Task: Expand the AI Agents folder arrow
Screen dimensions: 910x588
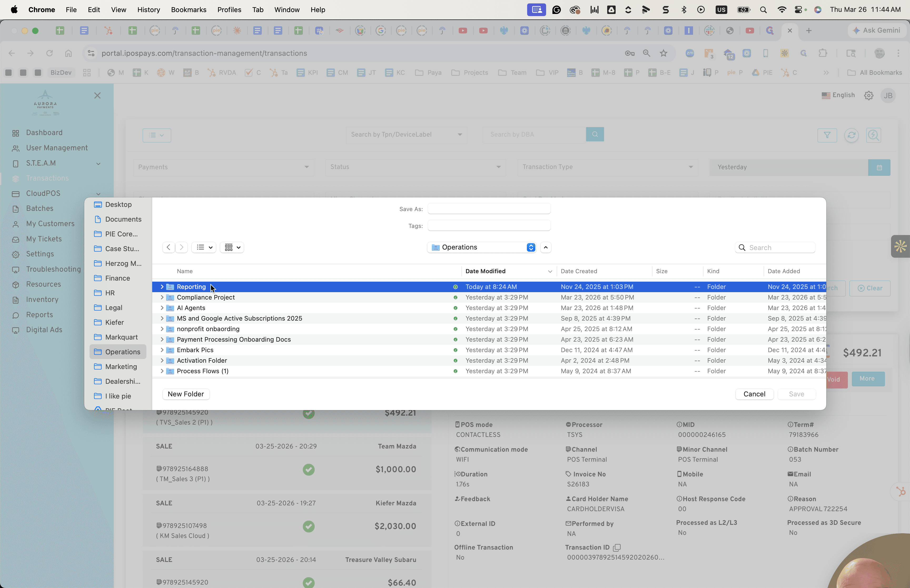Action: click(162, 308)
